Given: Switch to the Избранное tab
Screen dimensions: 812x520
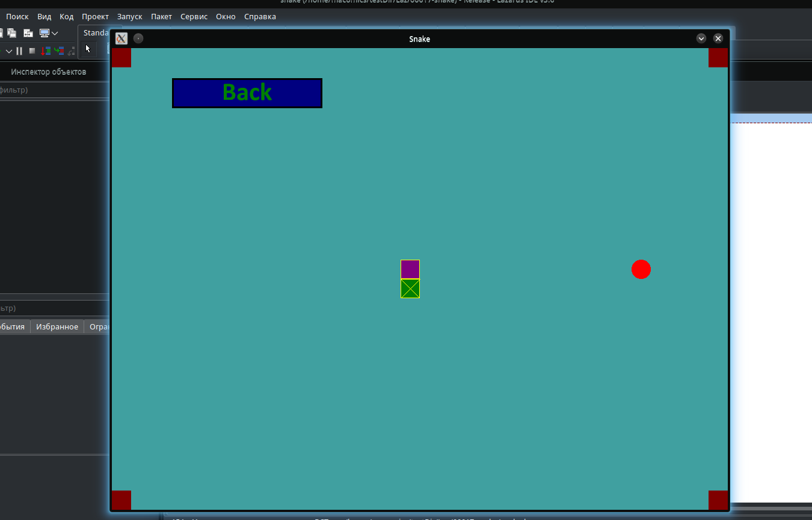Looking at the screenshot, I should tap(57, 326).
